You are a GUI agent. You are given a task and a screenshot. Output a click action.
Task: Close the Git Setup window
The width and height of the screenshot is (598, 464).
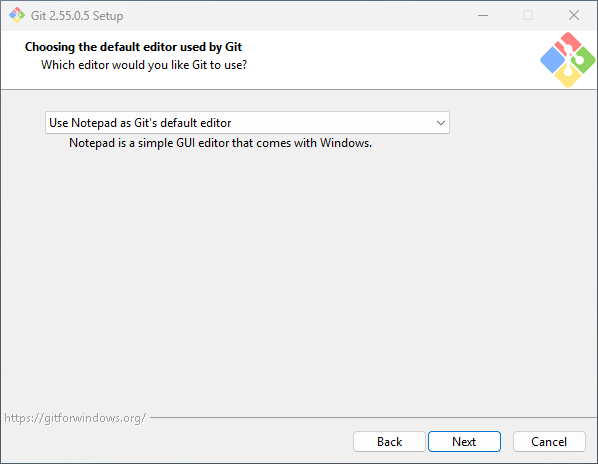click(x=574, y=15)
